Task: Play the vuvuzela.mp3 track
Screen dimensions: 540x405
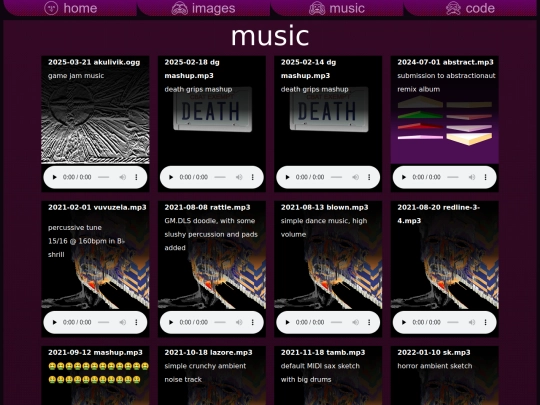Action: point(54,322)
